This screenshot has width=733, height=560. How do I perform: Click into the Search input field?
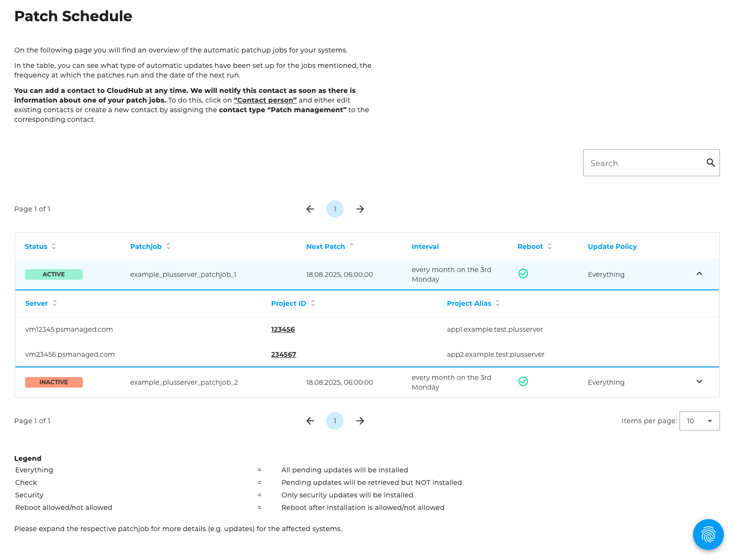coord(643,163)
